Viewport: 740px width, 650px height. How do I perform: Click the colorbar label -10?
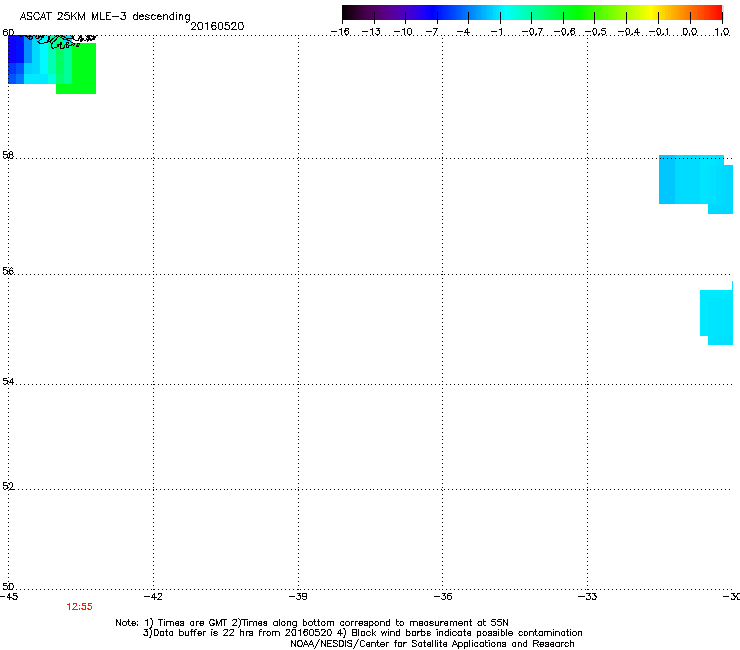[x=403, y=32]
